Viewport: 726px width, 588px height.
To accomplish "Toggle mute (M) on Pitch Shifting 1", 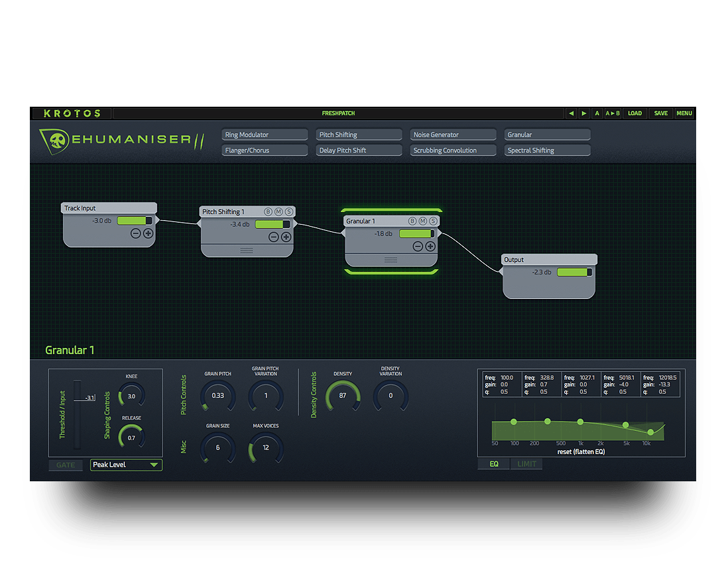I will [278, 211].
